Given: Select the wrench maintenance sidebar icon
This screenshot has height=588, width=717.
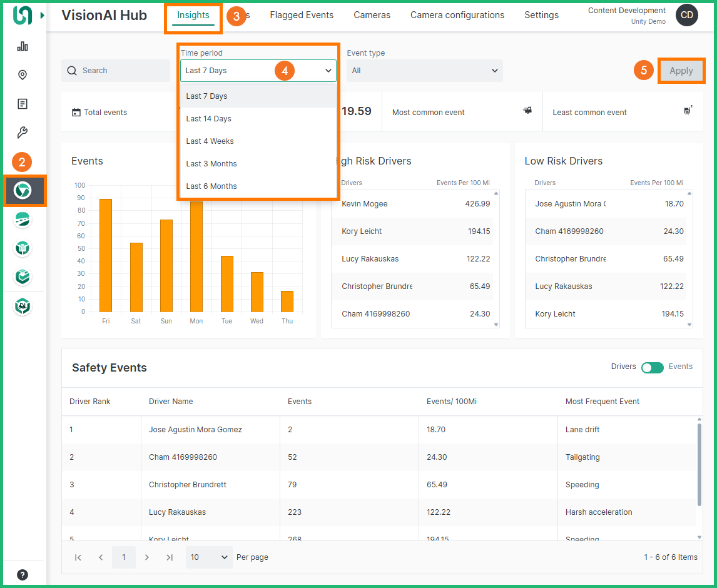Looking at the screenshot, I should point(23,133).
